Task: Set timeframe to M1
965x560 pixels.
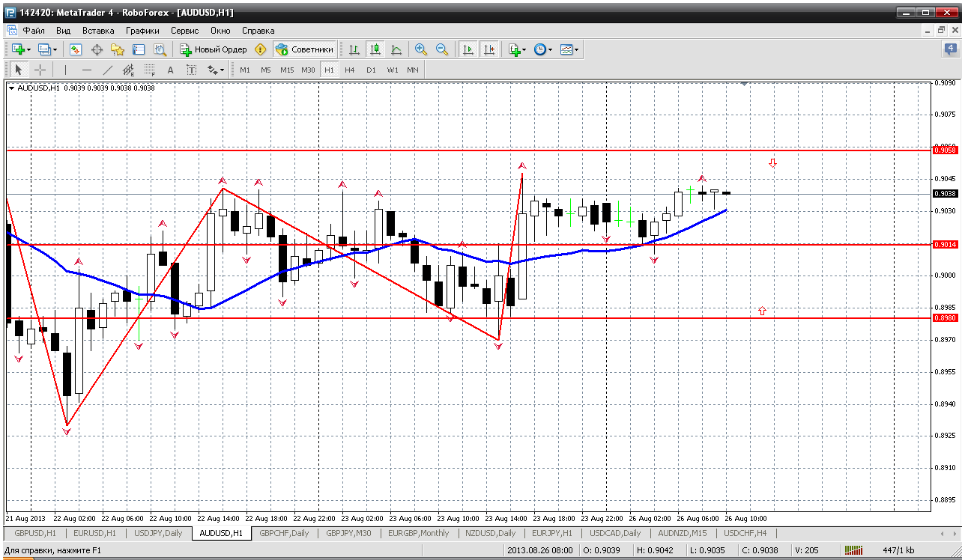Action: pos(245,70)
